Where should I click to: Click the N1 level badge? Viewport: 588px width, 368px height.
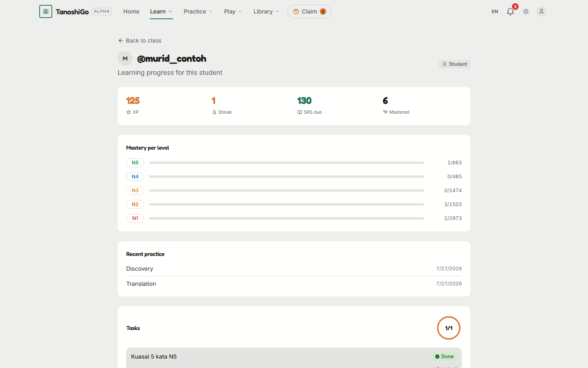point(135,218)
